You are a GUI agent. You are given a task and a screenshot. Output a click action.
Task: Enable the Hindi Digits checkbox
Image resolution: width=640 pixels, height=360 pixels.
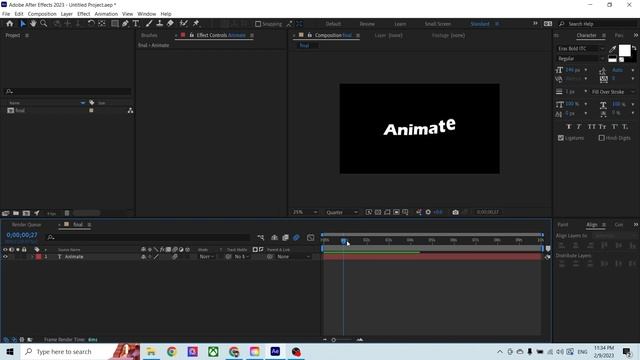[601, 138]
